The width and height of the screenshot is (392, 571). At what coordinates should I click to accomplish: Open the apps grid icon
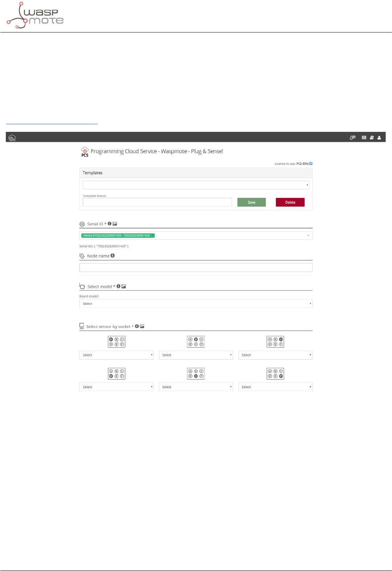point(364,138)
